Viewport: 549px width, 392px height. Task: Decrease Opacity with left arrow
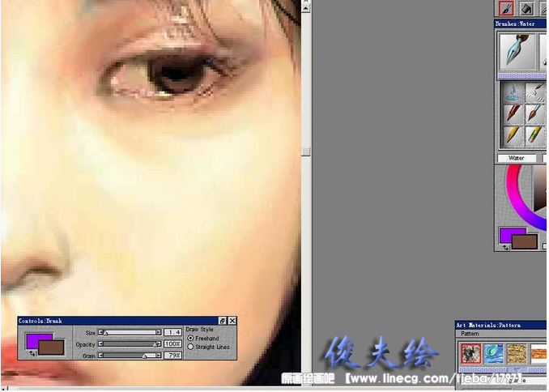coord(100,344)
